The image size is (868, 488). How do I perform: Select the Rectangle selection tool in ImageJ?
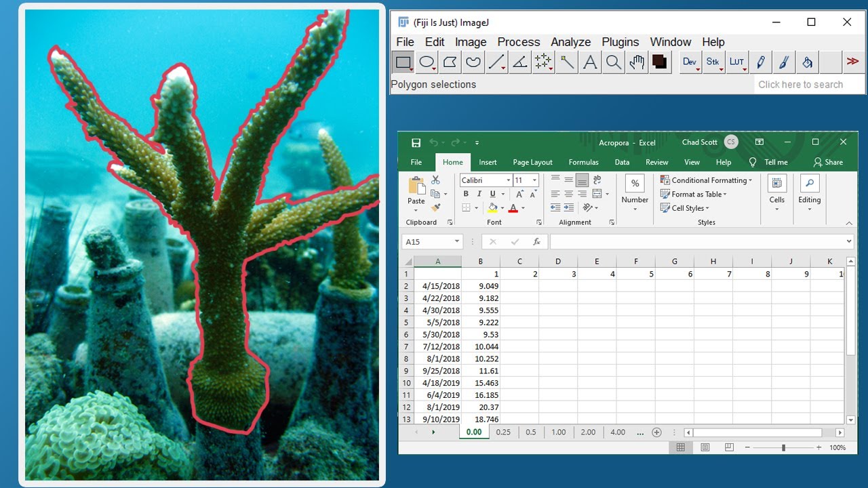(403, 62)
